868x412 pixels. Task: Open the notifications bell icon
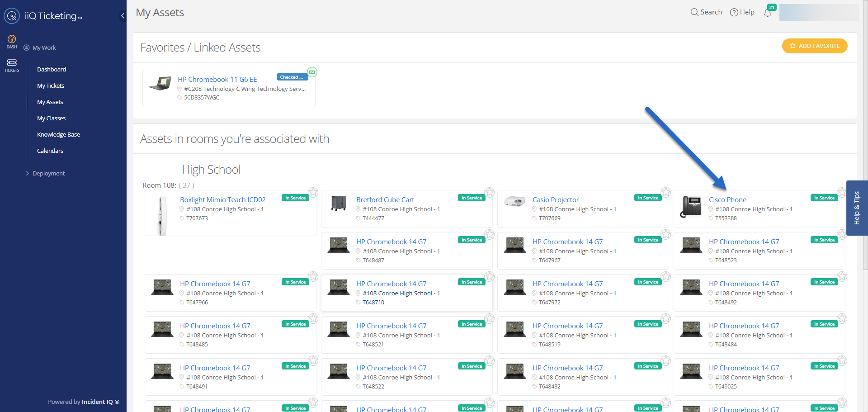768,13
